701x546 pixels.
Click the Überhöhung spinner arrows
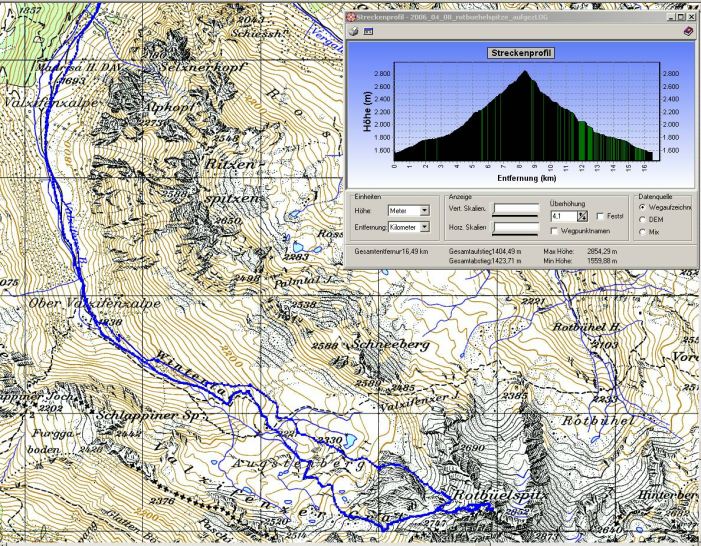[x=582, y=216]
